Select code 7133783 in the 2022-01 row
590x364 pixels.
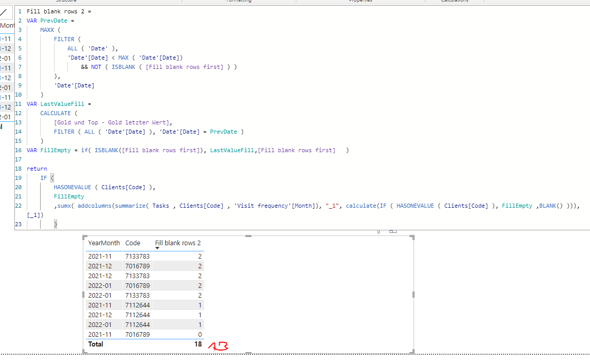(137, 296)
